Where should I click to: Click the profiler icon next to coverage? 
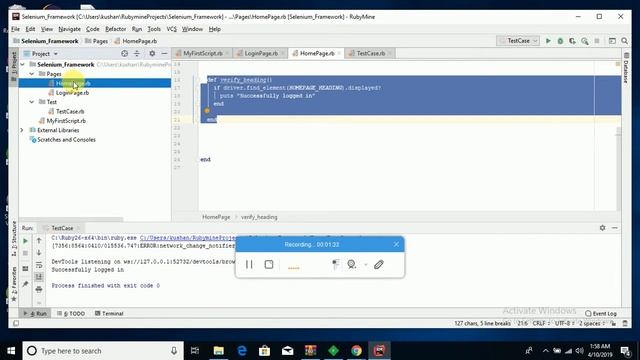click(x=585, y=41)
